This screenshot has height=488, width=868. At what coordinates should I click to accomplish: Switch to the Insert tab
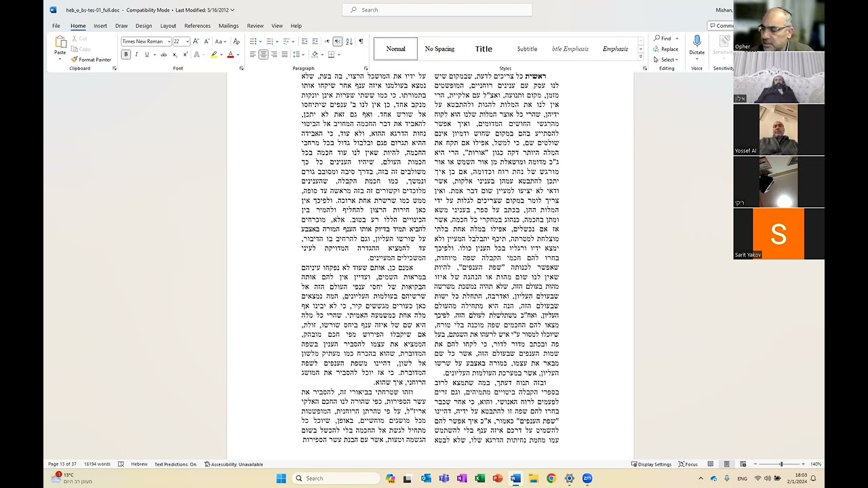click(100, 26)
